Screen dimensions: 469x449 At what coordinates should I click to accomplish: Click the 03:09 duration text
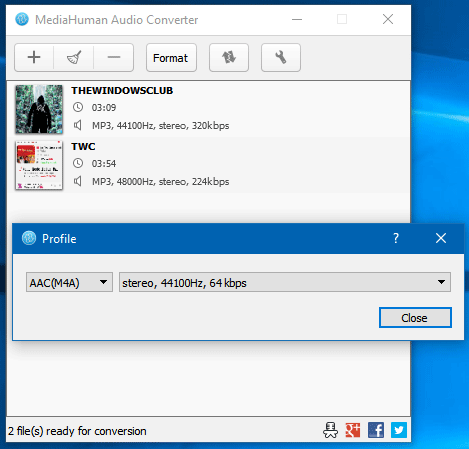point(104,108)
